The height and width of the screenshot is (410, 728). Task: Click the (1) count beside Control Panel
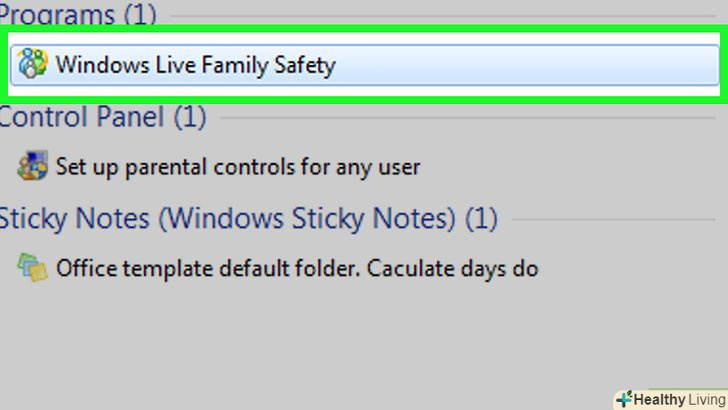[190, 117]
